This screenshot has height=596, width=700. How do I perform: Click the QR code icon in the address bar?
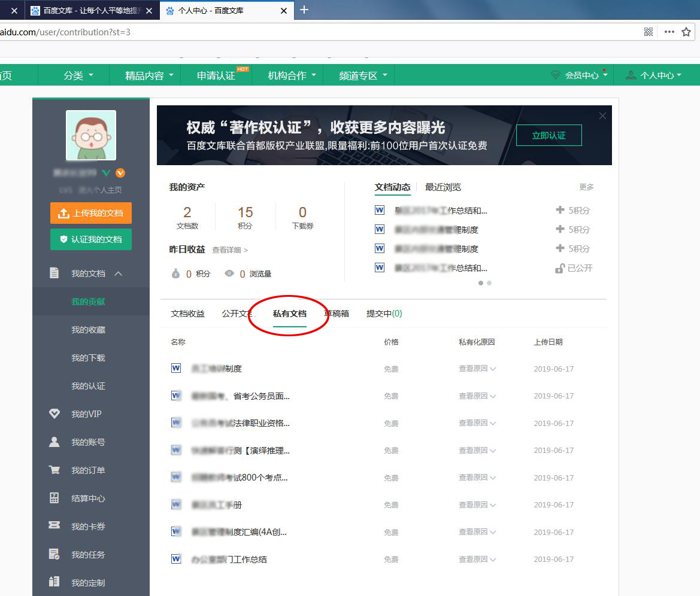click(x=648, y=32)
